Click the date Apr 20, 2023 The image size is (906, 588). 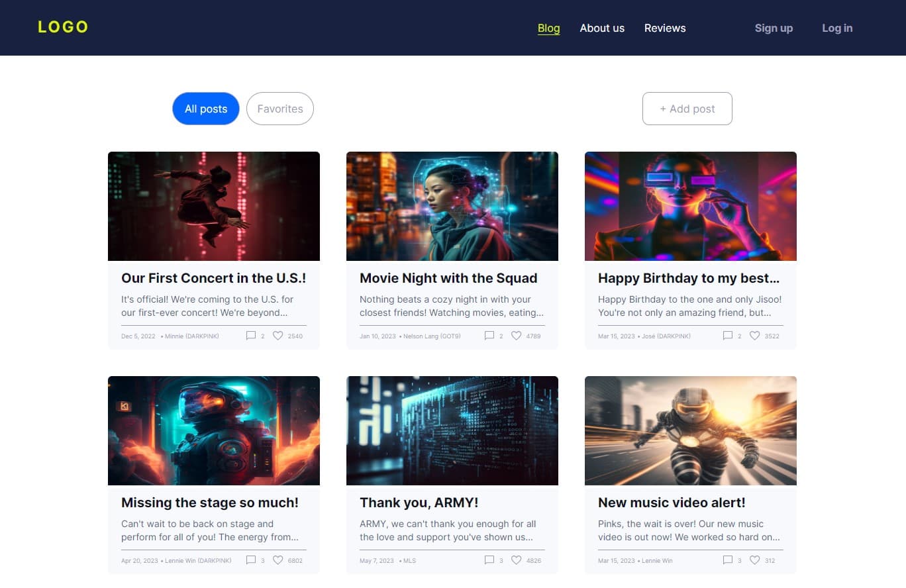[x=140, y=561]
